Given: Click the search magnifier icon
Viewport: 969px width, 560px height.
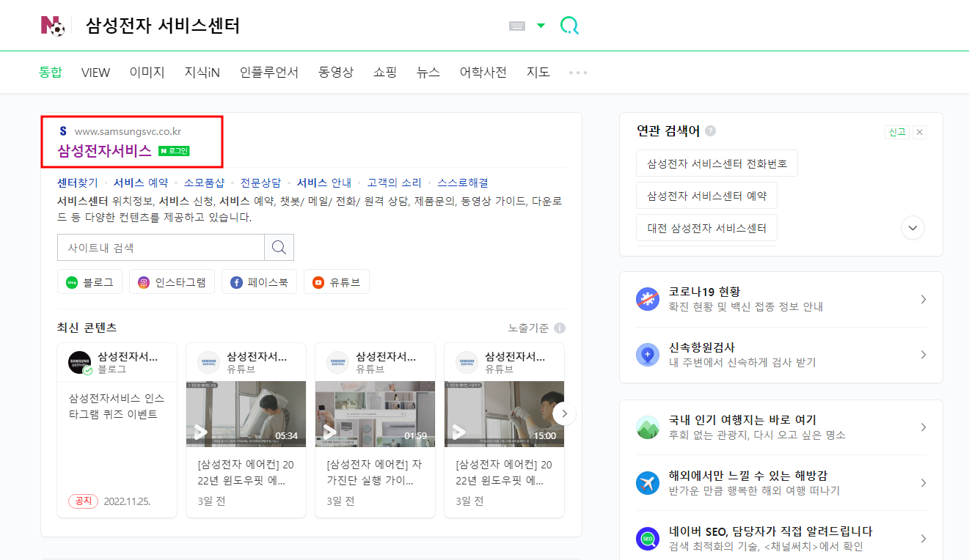Looking at the screenshot, I should click(x=569, y=25).
